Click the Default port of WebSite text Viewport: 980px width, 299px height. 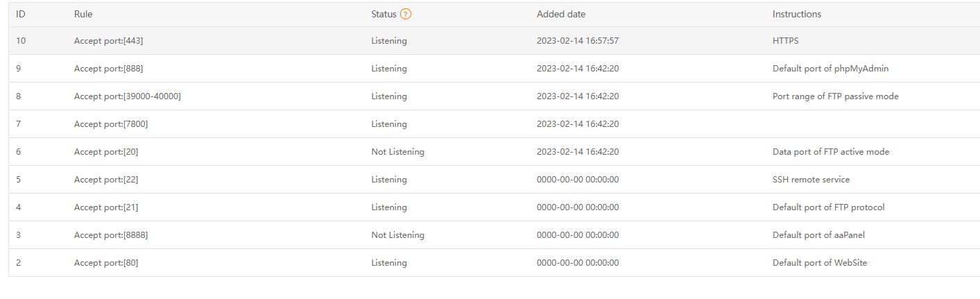(820, 263)
